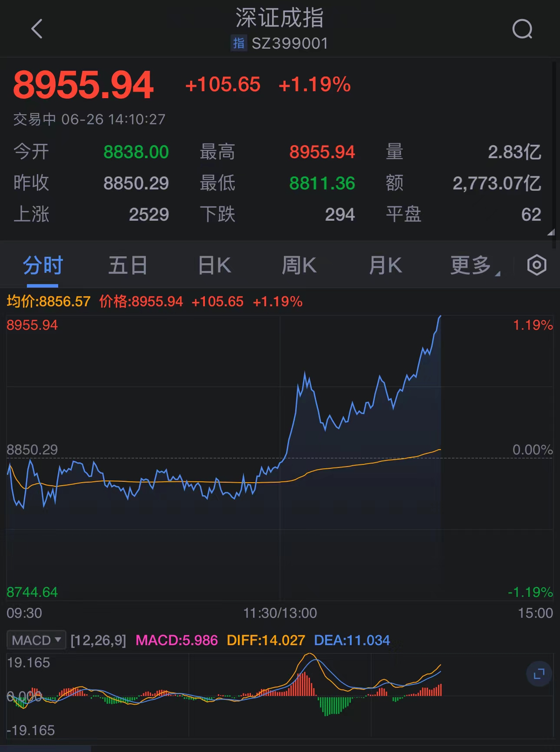This screenshot has height=752, width=560.
Task: Tap flat count 62
Action: click(x=531, y=215)
